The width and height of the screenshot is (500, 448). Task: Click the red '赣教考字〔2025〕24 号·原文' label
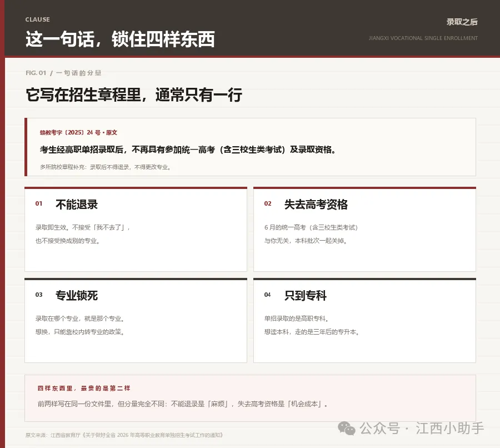coord(78,132)
